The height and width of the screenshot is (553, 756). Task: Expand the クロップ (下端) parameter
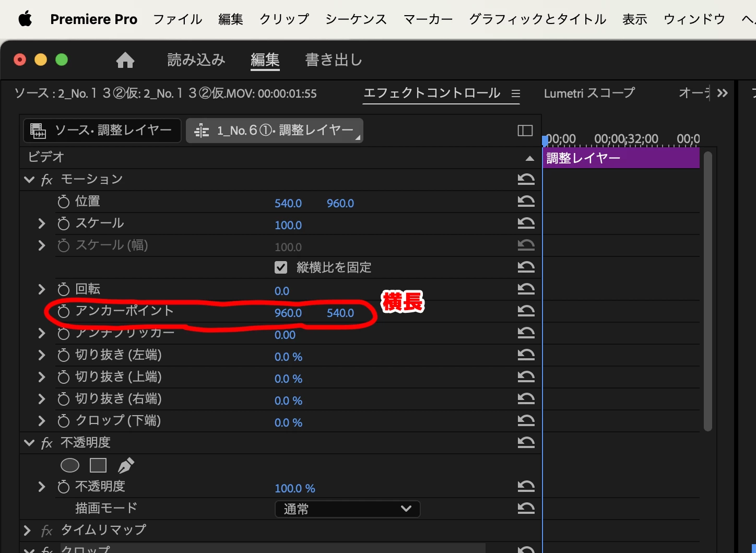pos(42,421)
